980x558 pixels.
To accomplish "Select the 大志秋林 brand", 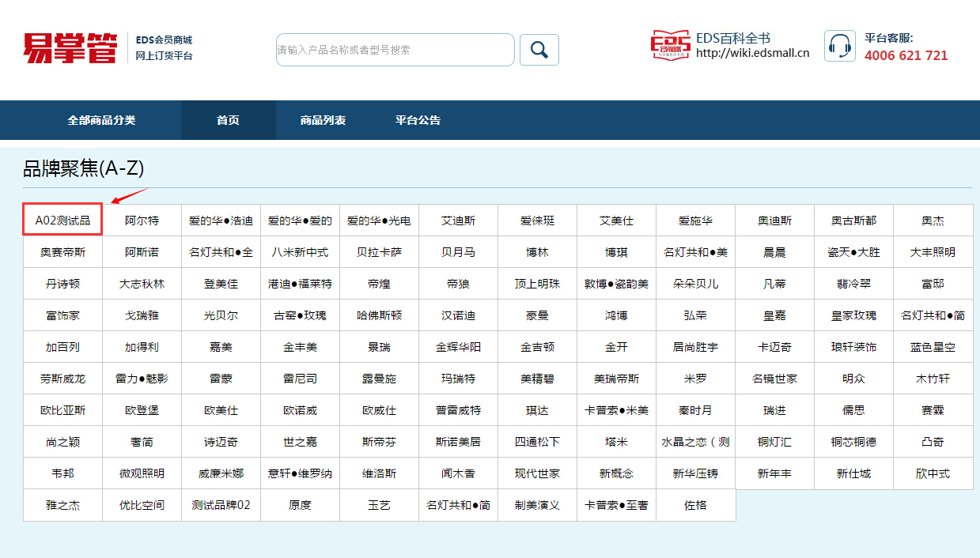I will click(142, 284).
